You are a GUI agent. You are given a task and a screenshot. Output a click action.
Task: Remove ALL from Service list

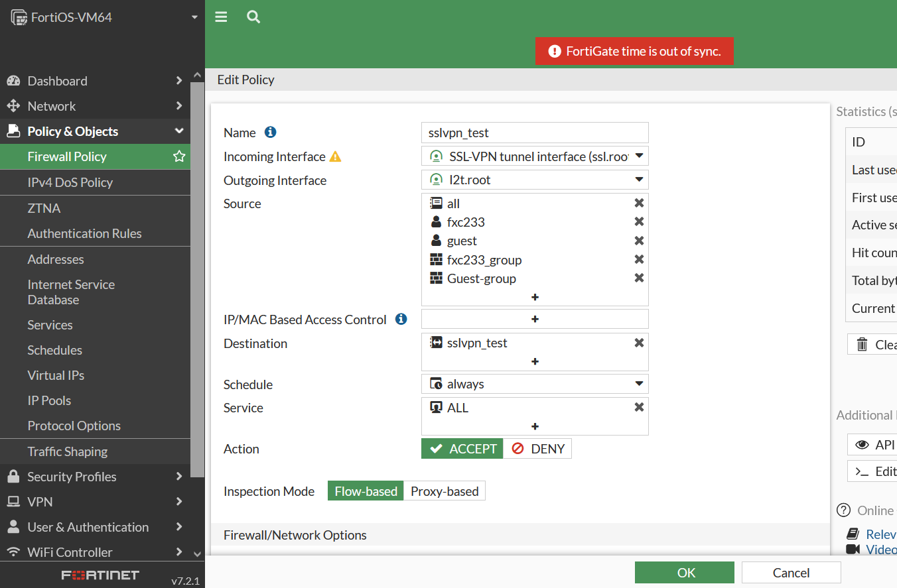click(x=639, y=407)
